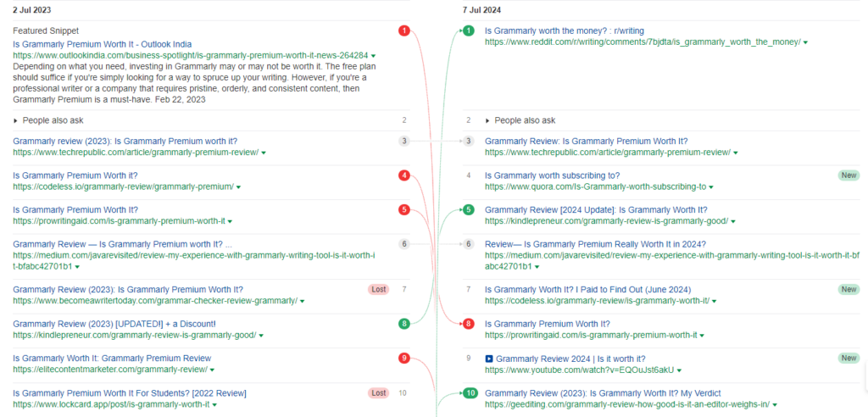This screenshot has width=868, height=417.
Task: Click New badge on codeless.io 2024 row
Action: click(849, 289)
